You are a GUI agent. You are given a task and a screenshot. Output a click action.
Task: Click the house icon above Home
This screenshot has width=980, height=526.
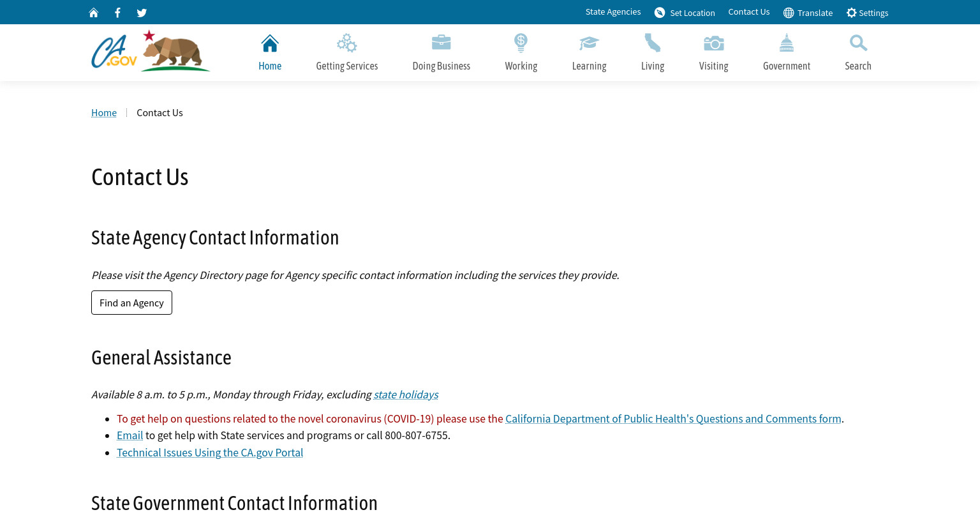click(x=270, y=43)
